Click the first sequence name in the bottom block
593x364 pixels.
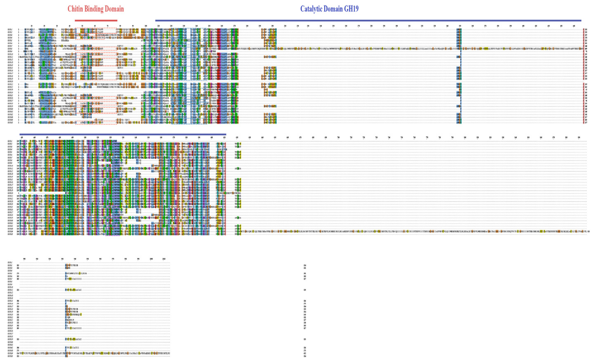[10, 262]
